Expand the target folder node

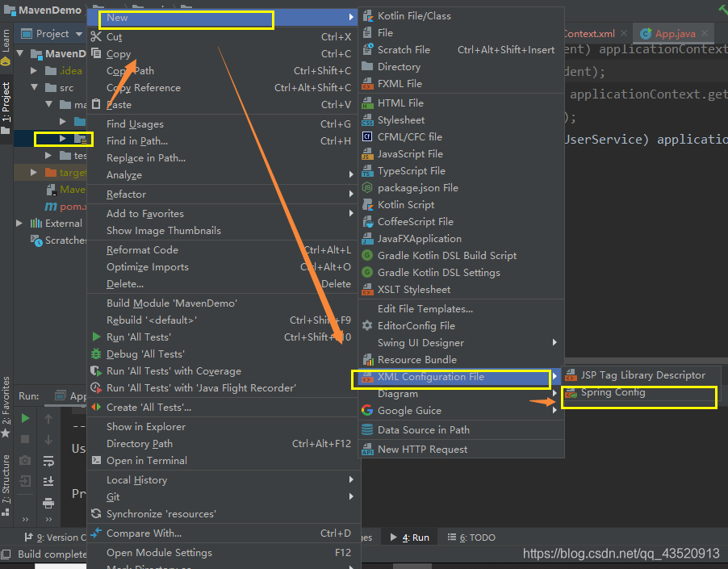(x=33, y=172)
